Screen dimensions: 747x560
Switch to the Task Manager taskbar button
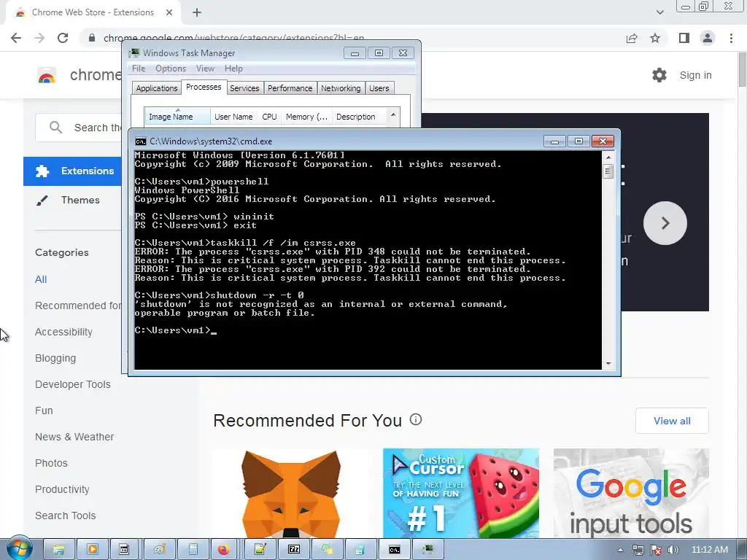(x=427, y=550)
